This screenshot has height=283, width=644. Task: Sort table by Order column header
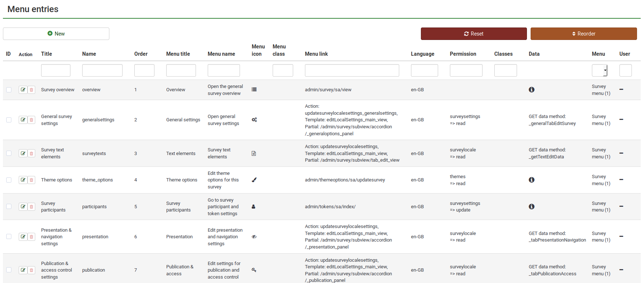tap(141, 54)
